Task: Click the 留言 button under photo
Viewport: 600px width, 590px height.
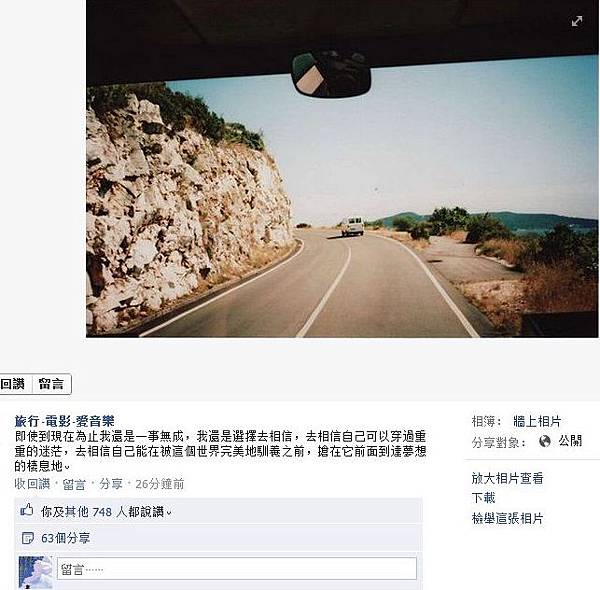Action: coord(51,384)
